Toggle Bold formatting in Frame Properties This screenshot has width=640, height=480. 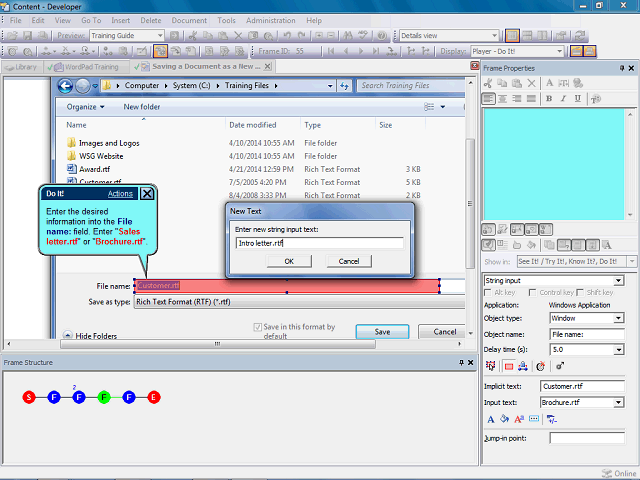[x=549, y=99]
